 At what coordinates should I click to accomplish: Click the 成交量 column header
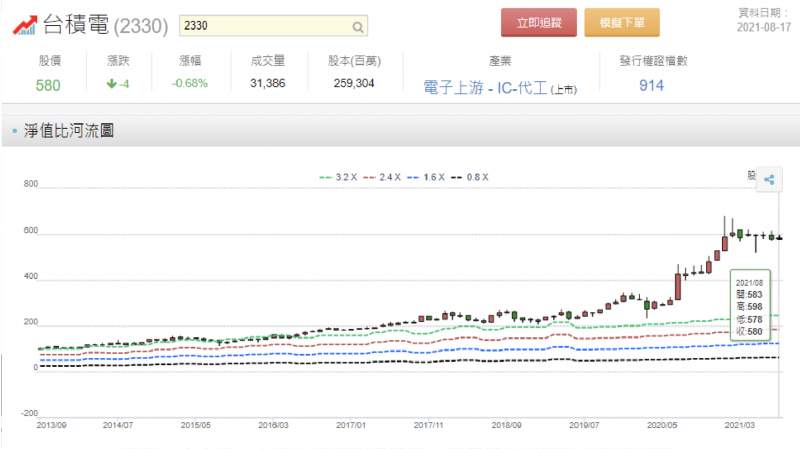point(267,61)
